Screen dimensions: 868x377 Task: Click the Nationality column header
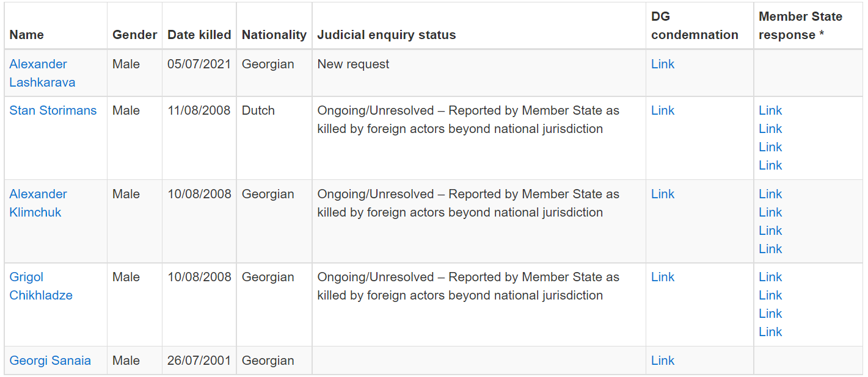coord(274,35)
